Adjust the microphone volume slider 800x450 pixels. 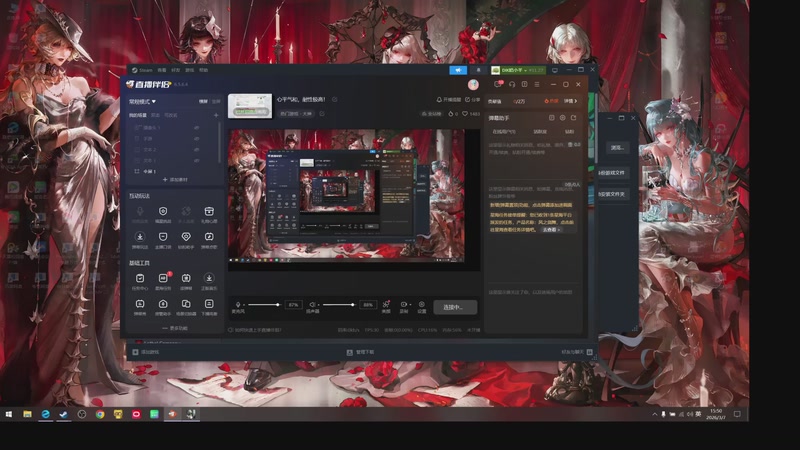click(x=264, y=305)
